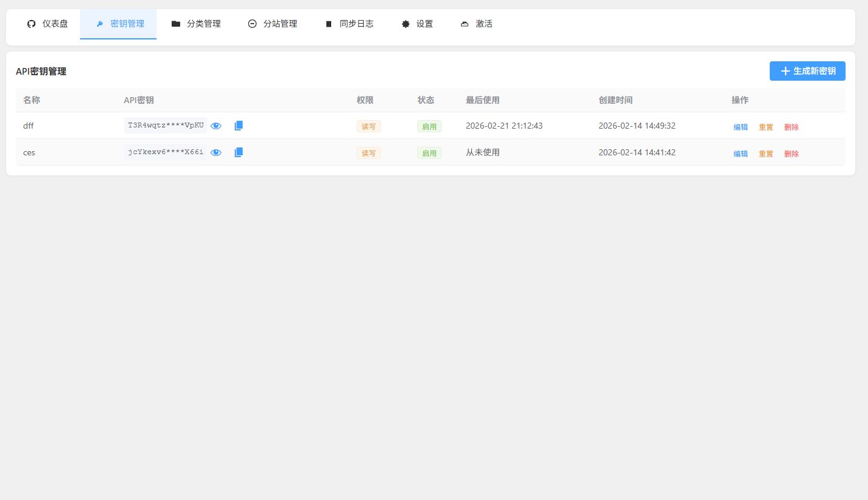868x500 pixels.
Task: Click the folder icon for category management
Action: (x=176, y=24)
